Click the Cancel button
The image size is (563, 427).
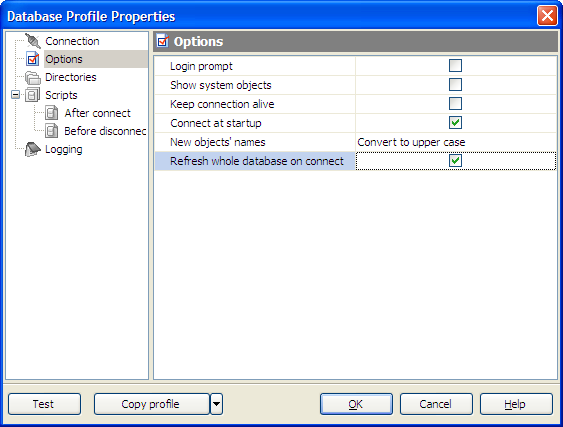(x=436, y=404)
